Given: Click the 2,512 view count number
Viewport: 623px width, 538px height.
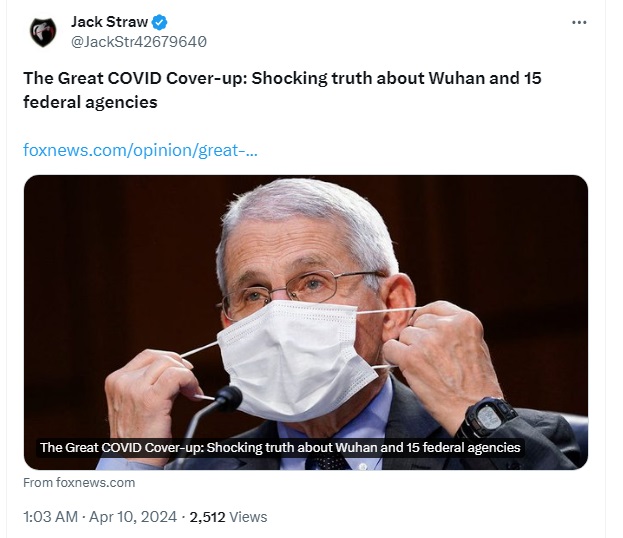Looking at the screenshot, I should coord(207,517).
